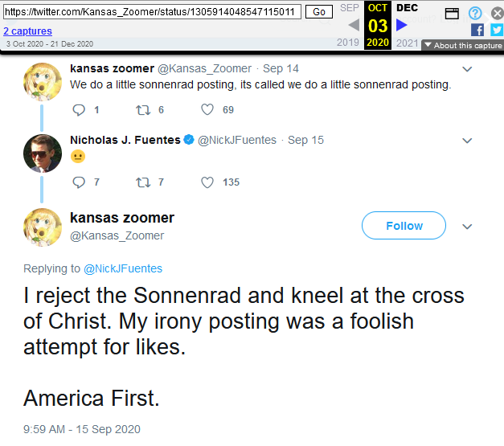
Task: Click the @NickJFuentes mention in Replying to
Action: tap(123, 268)
